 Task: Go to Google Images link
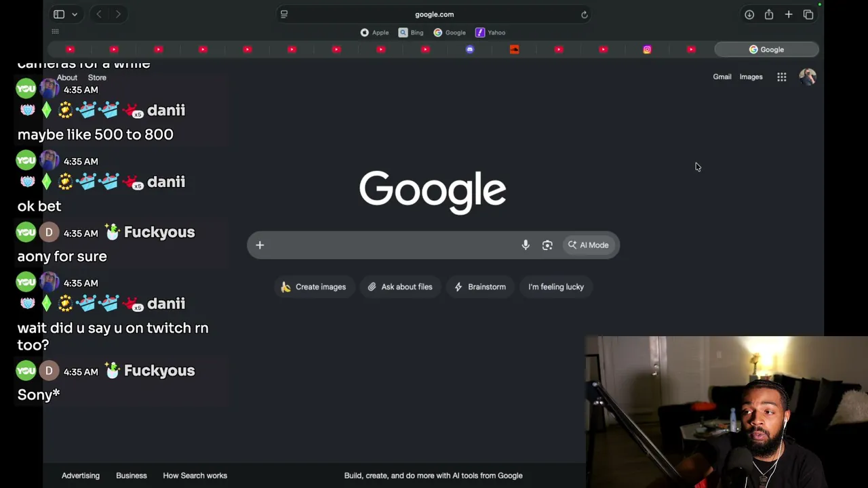[751, 77]
